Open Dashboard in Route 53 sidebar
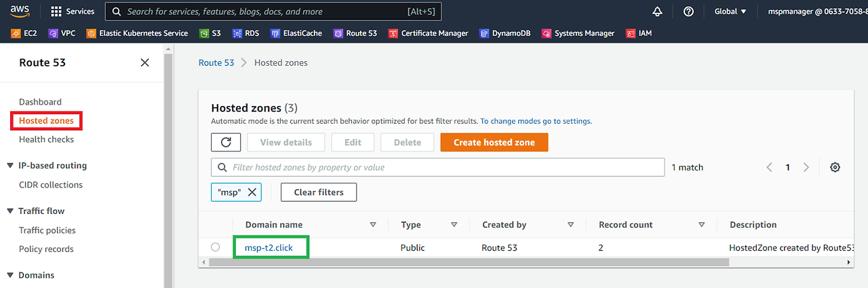868x288 pixels. pyautogui.click(x=40, y=102)
